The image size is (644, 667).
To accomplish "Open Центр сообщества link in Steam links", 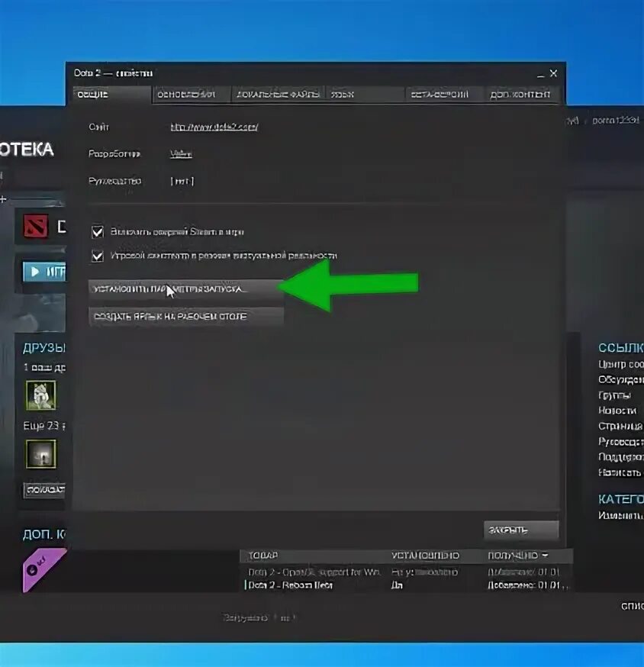I will pyautogui.click(x=620, y=364).
